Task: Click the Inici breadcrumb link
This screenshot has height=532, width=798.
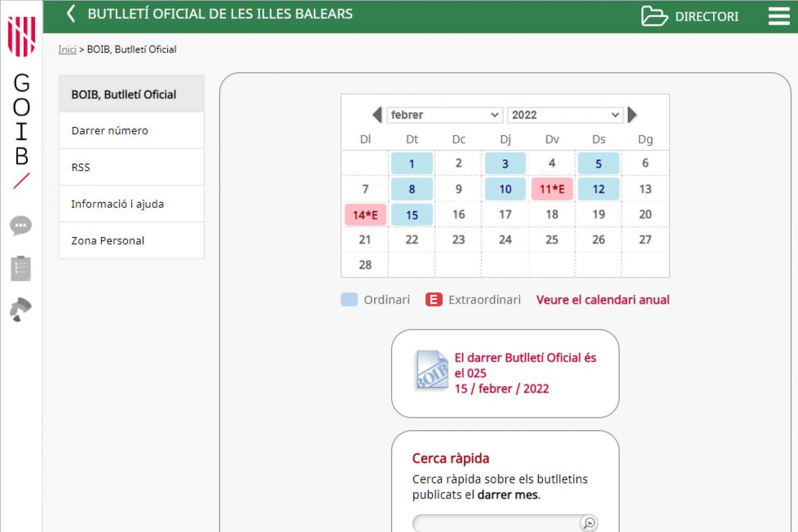Action: tap(67, 49)
